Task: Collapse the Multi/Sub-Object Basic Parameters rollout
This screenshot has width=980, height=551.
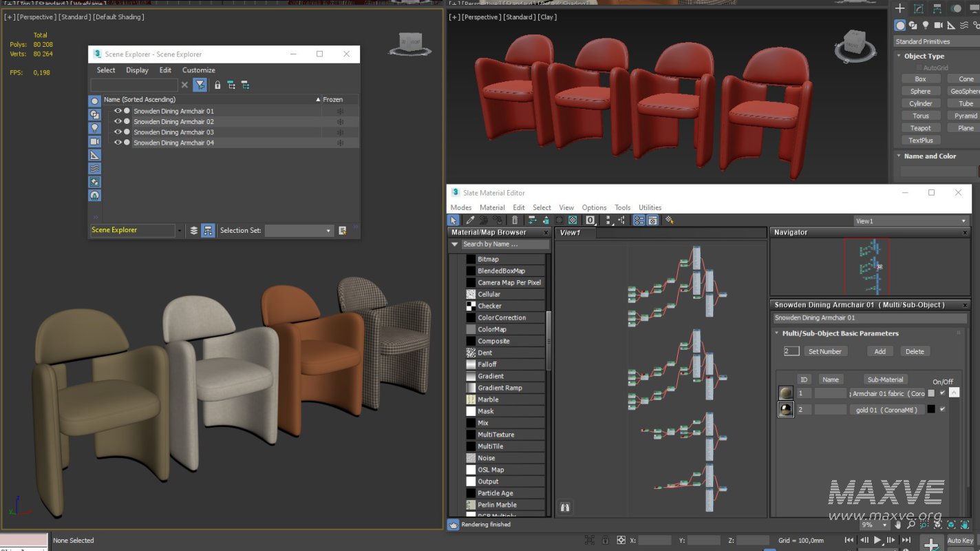Action: [776, 333]
